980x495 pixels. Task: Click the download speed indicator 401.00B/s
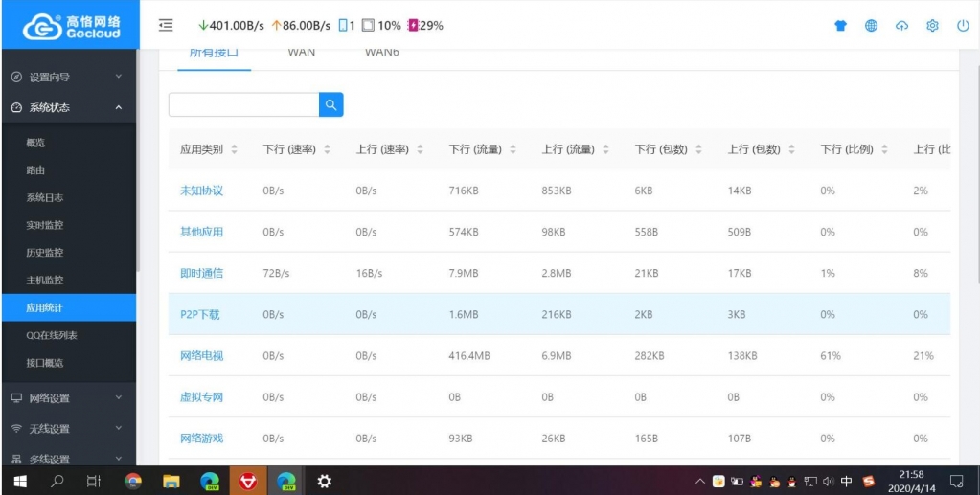231,26
